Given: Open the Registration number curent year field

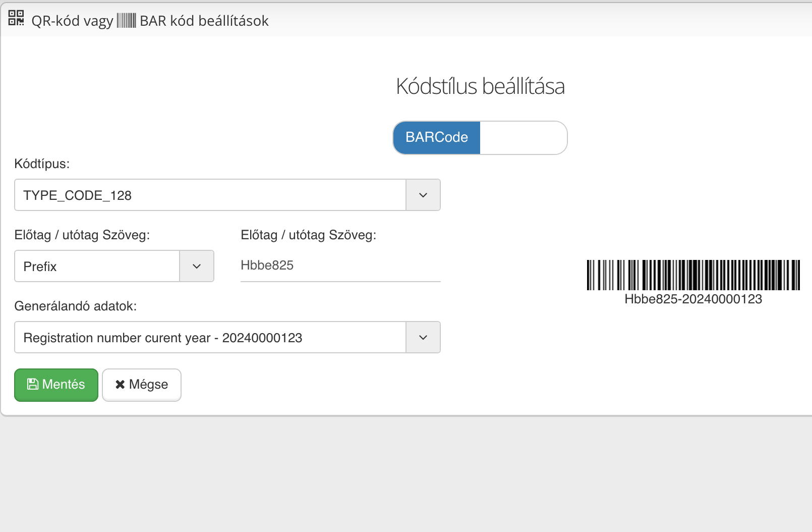Looking at the screenshot, I should [x=210, y=338].
